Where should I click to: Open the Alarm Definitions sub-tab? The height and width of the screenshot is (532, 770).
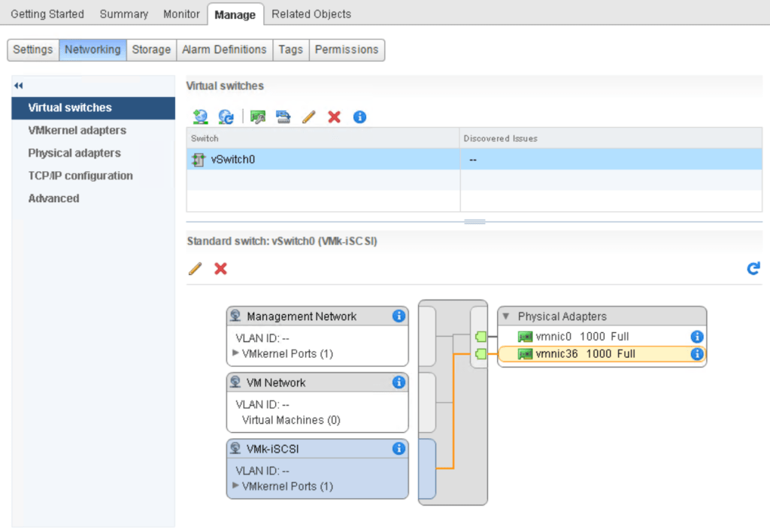tap(224, 50)
